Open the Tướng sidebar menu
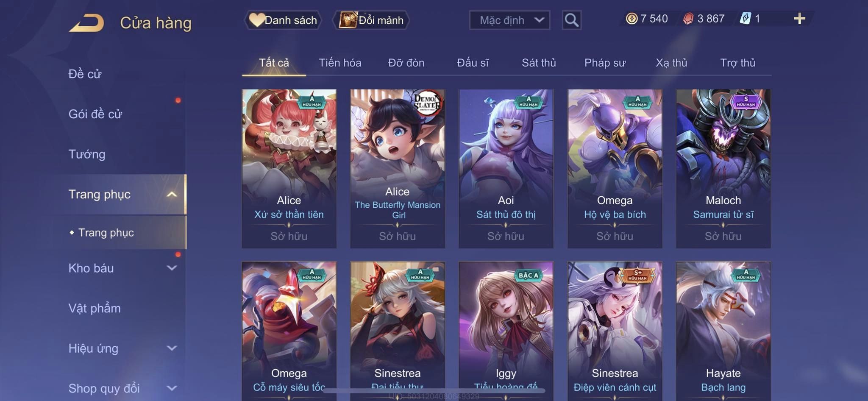This screenshot has height=401, width=868. 87,154
